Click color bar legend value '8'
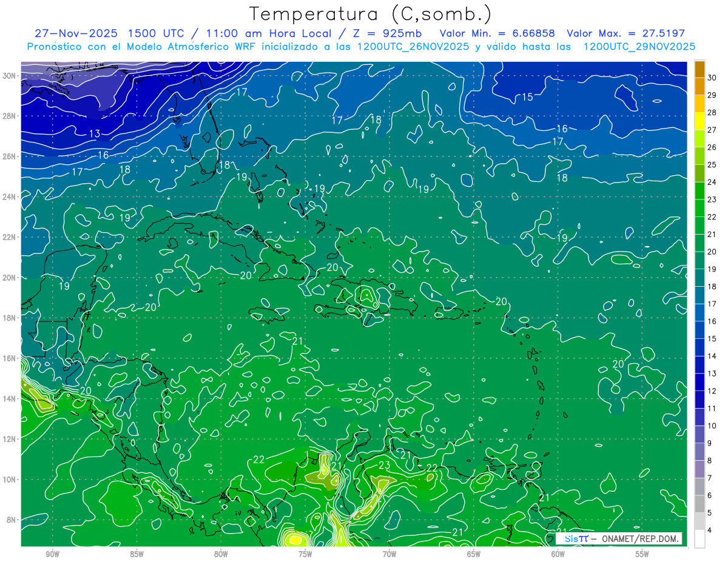Viewport: 728px width, 562px height. pyautogui.click(x=709, y=461)
